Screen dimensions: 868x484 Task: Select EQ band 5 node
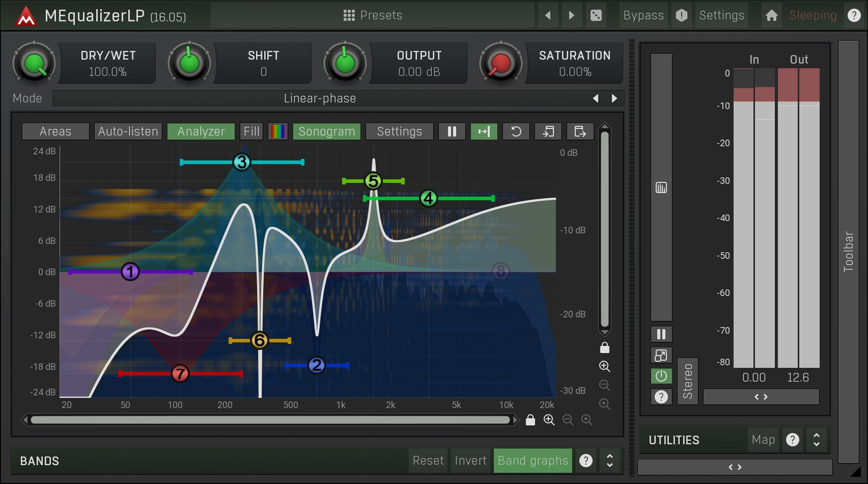(373, 181)
